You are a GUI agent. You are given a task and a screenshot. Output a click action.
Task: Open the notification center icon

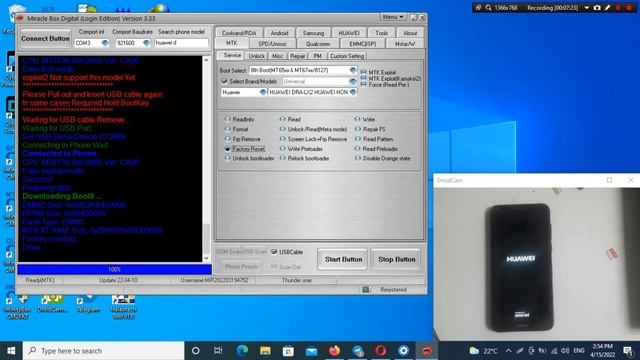[x=628, y=351]
